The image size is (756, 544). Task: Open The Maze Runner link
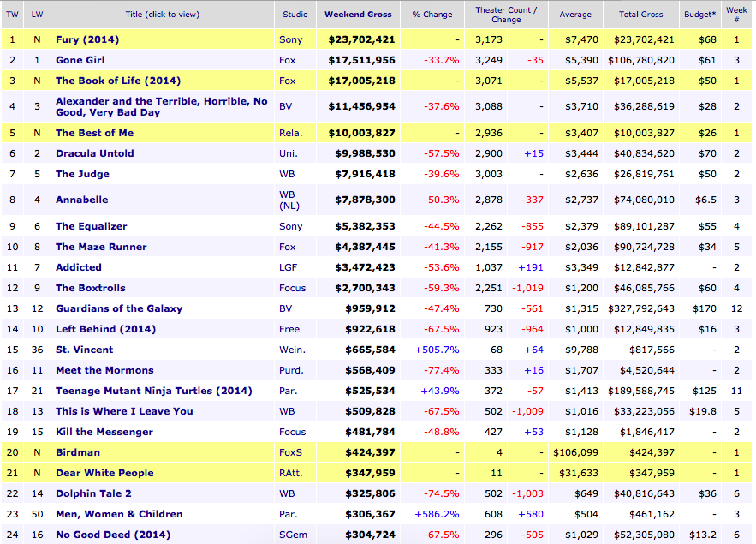pos(101,247)
